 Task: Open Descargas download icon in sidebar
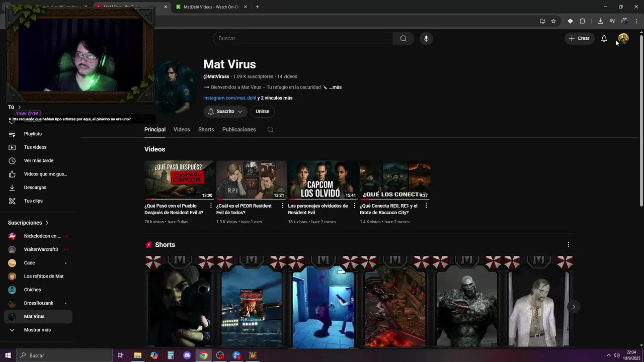tap(12, 188)
